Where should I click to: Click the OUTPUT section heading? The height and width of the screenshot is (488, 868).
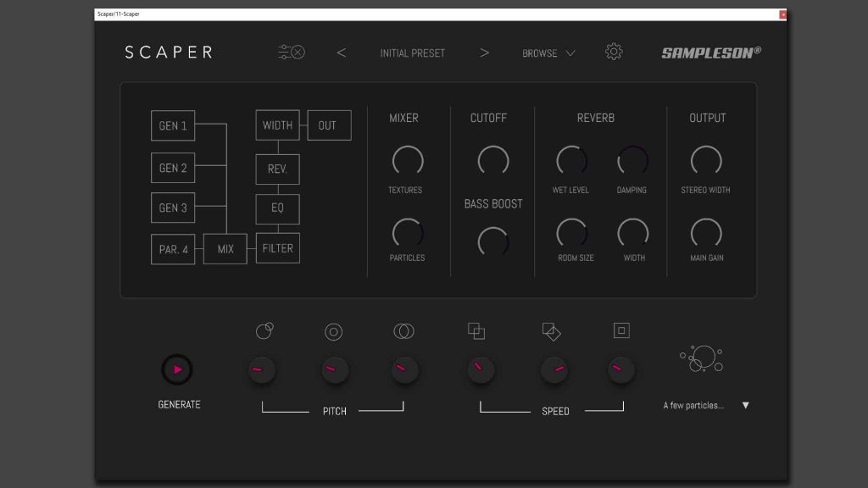pos(708,118)
